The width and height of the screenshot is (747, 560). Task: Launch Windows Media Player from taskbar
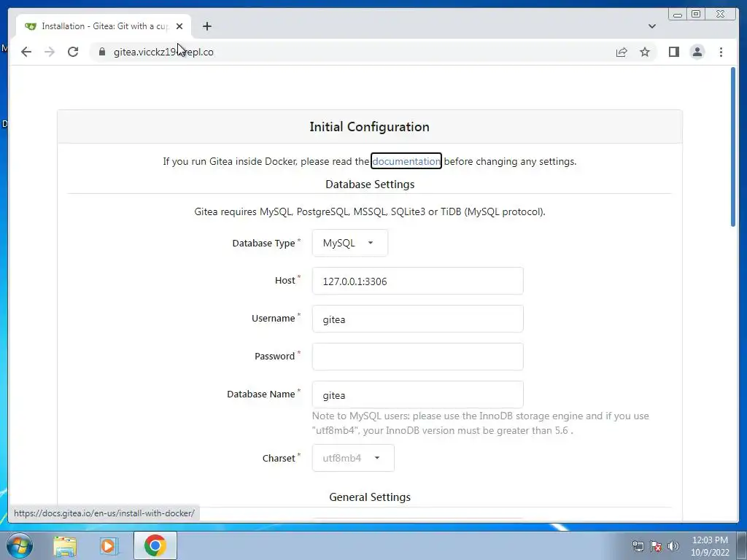tap(109, 545)
